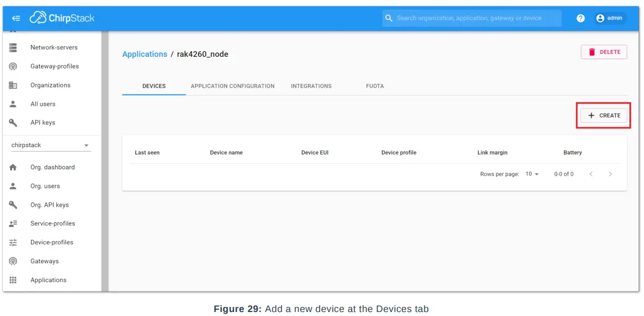
Task: Open Org. API keys in the sidebar
Action: [52, 205]
